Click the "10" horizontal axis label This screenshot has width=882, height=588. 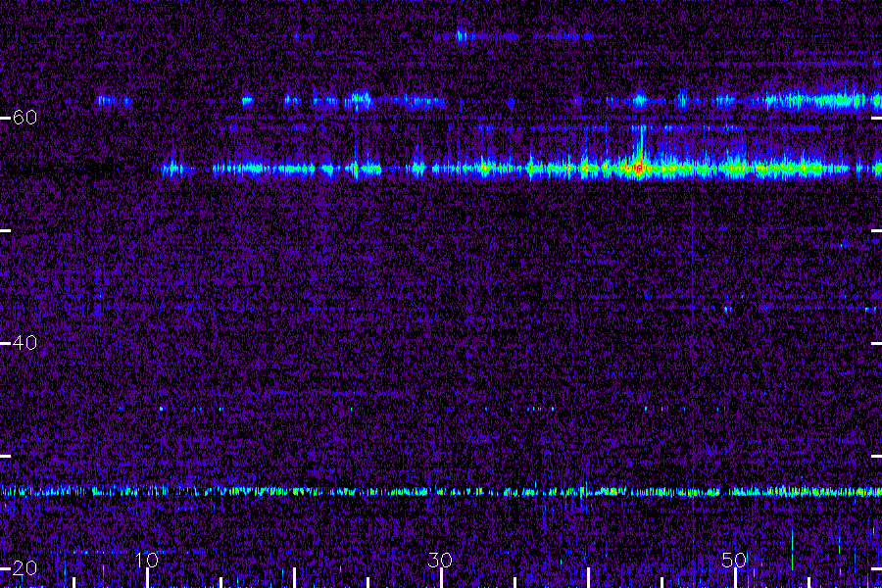click(x=146, y=560)
